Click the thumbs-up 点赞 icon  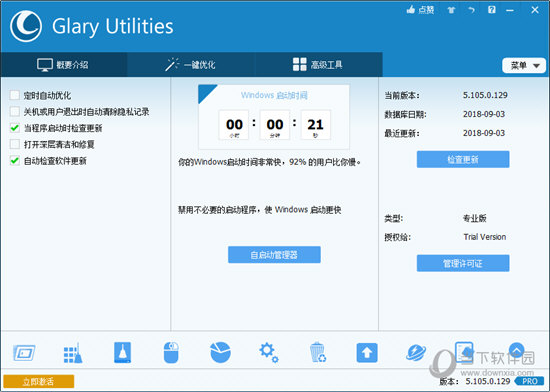pyautogui.click(x=420, y=10)
